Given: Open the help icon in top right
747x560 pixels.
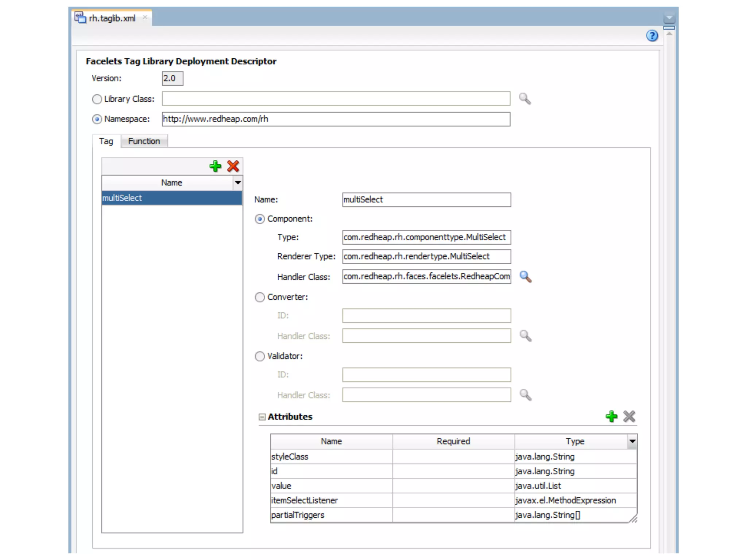Looking at the screenshot, I should tap(652, 36).
